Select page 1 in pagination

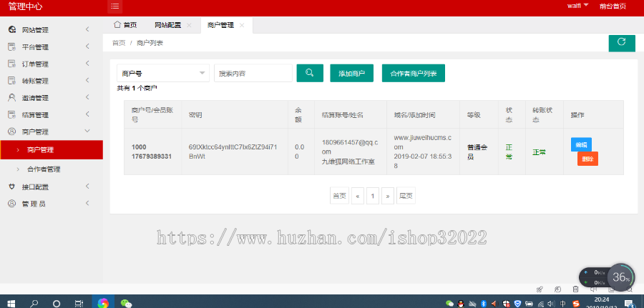tap(373, 196)
